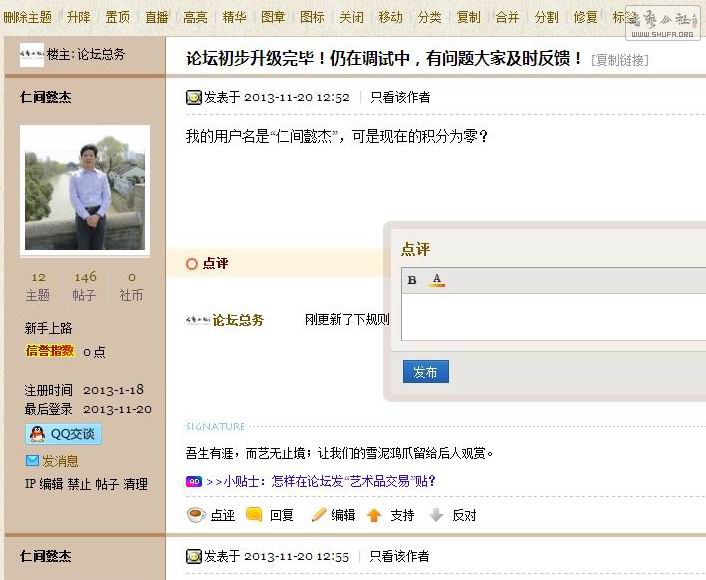Select 置顶 in the moderation toolbar
Screen dimensions: 706x580
[117, 17]
